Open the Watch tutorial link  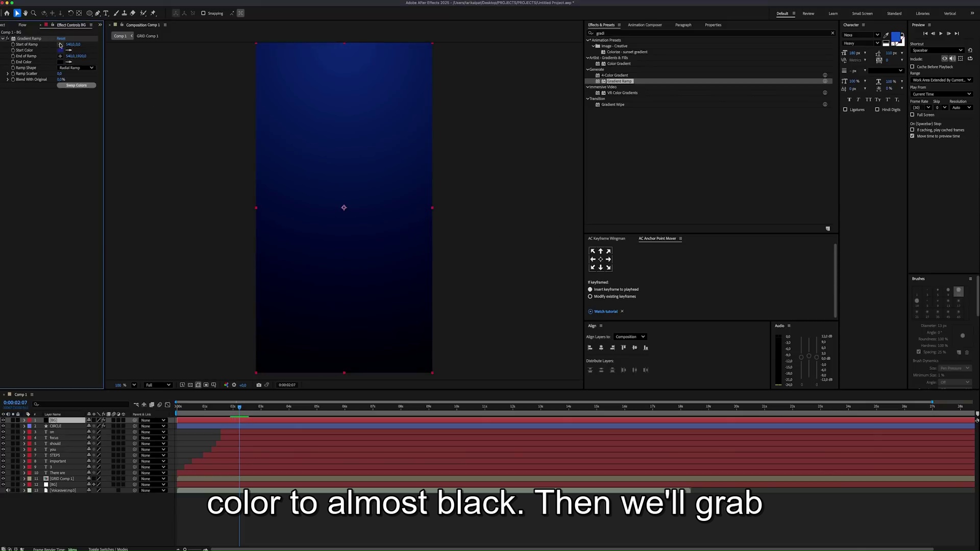pos(606,312)
